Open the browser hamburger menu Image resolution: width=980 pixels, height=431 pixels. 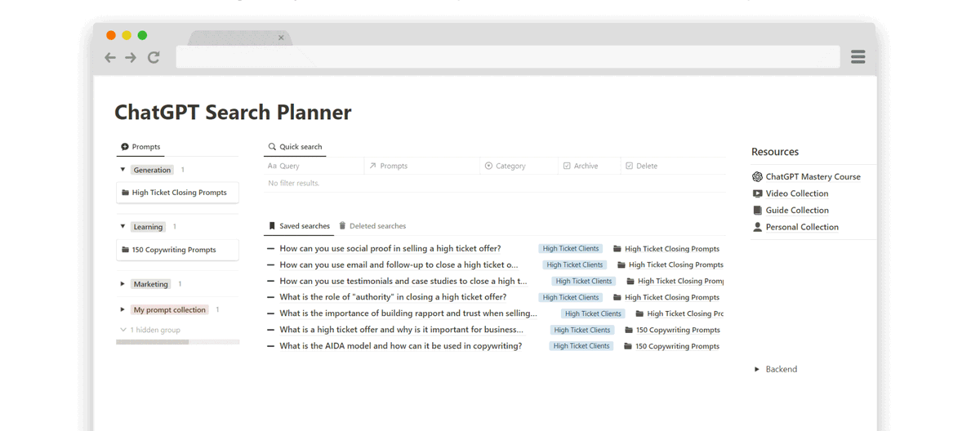(857, 57)
